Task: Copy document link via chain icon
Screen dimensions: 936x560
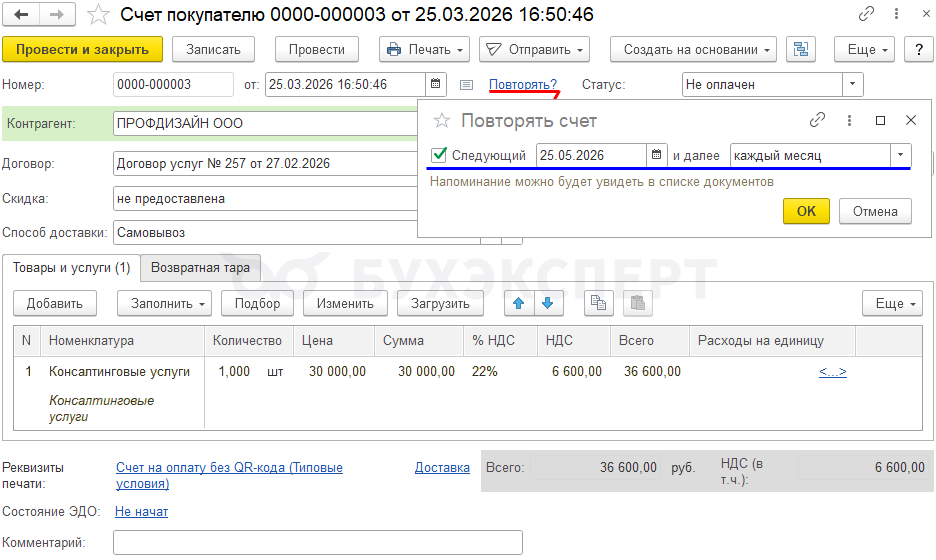Action: pyautogui.click(x=866, y=15)
